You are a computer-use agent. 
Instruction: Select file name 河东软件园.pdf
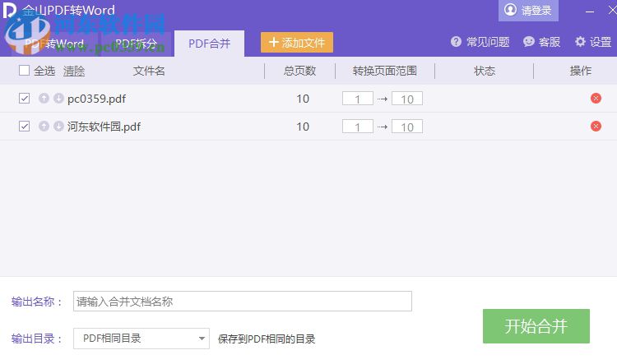click(x=104, y=127)
